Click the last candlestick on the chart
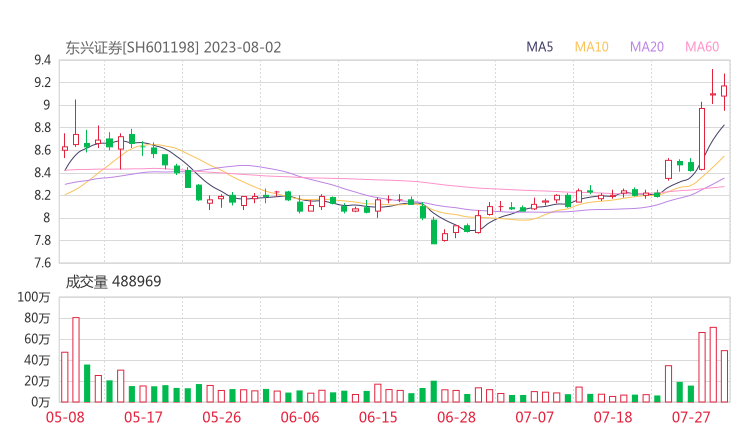Image resolution: width=740 pixels, height=440 pixels. pos(724,92)
